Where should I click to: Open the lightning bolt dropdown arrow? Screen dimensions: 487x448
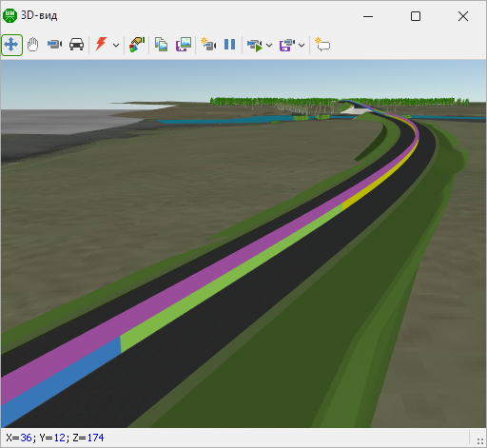point(116,45)
